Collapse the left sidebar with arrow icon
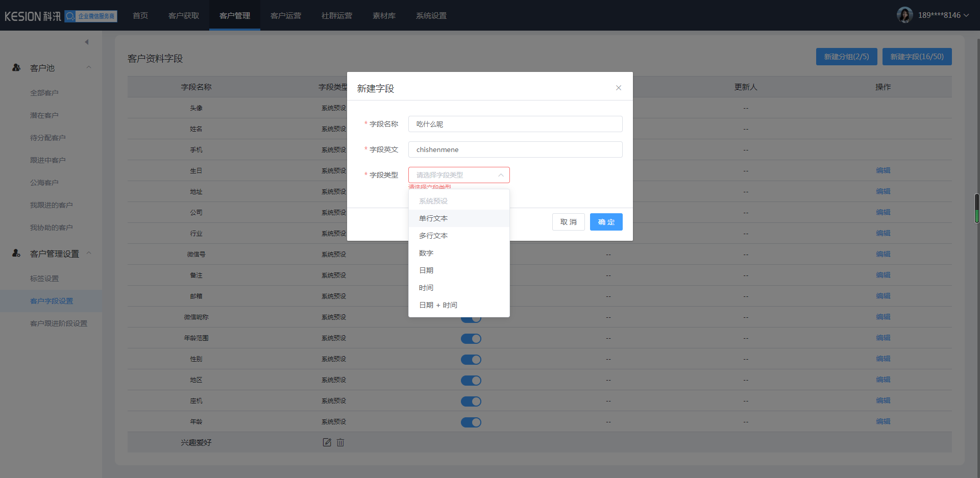The image size is (980, 478). coord(87,42)
